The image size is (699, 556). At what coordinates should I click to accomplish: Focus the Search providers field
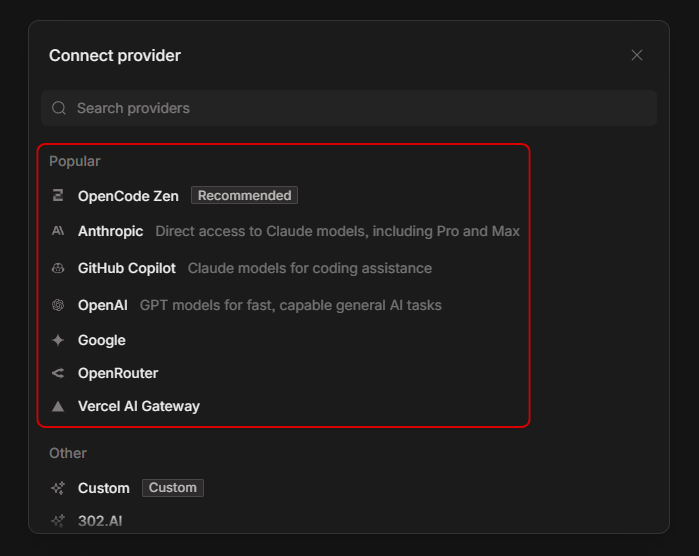coord(349,108)
